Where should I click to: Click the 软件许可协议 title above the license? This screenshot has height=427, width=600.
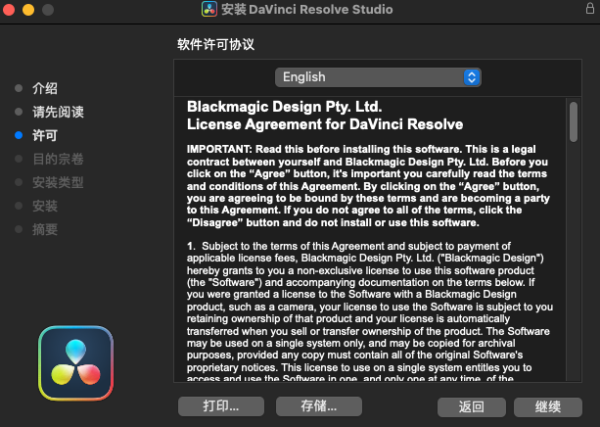[216, 44]
